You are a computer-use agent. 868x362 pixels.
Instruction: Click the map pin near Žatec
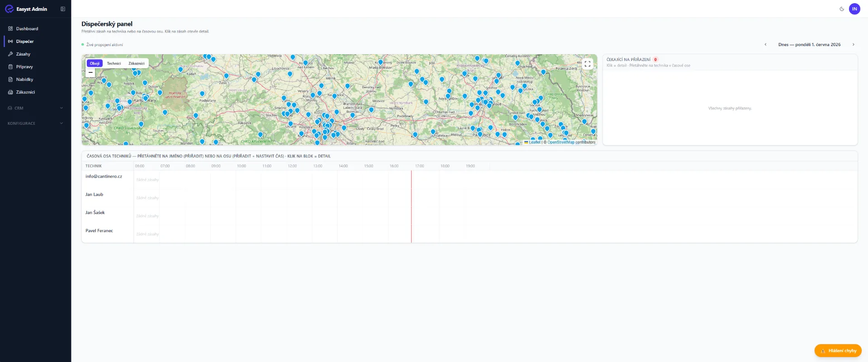(x=226, y=76)
